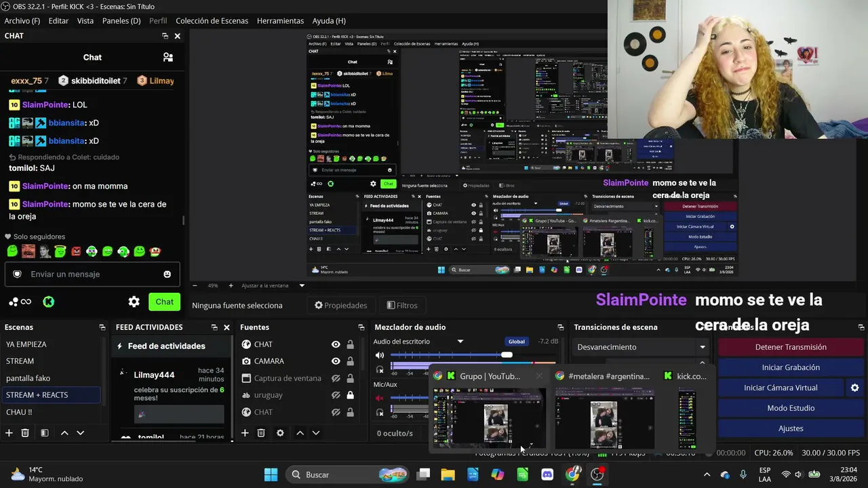Lock the first CHAT source

pos(350,344)
